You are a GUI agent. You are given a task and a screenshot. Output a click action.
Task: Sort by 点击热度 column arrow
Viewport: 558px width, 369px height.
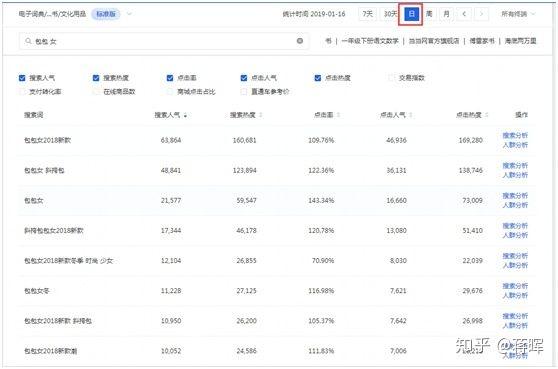point(486,115)
